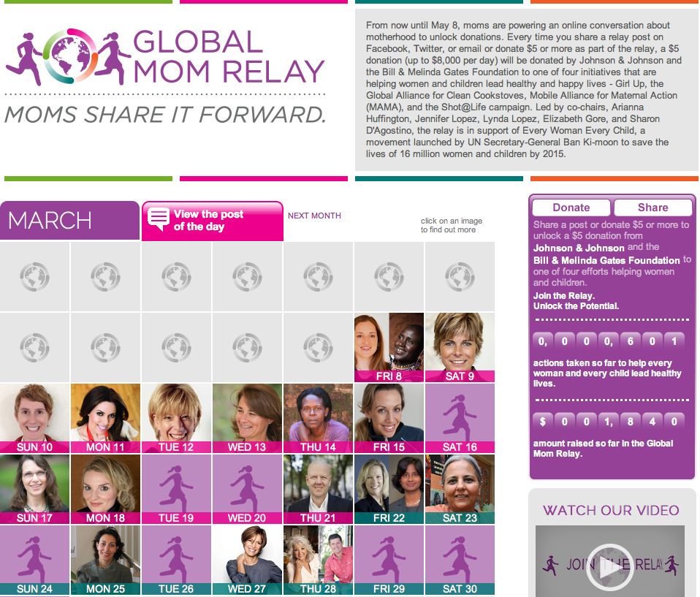Open the Donate tab
This screenshot has width=700, height=597.
click(571, 208)
